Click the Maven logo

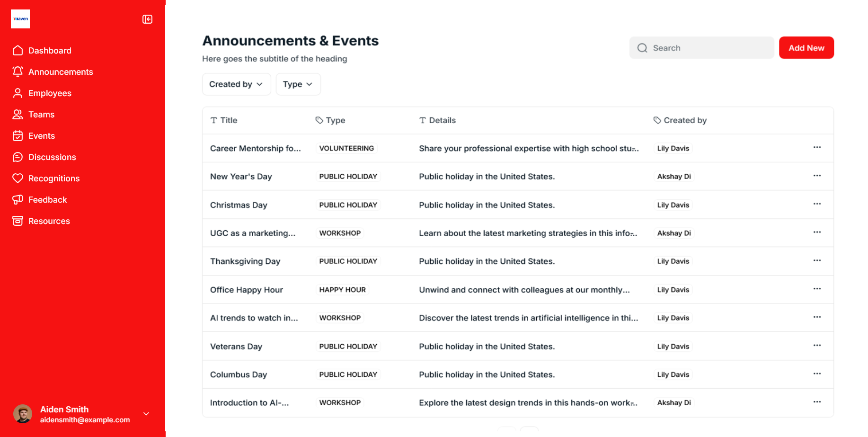click(20, 19)
